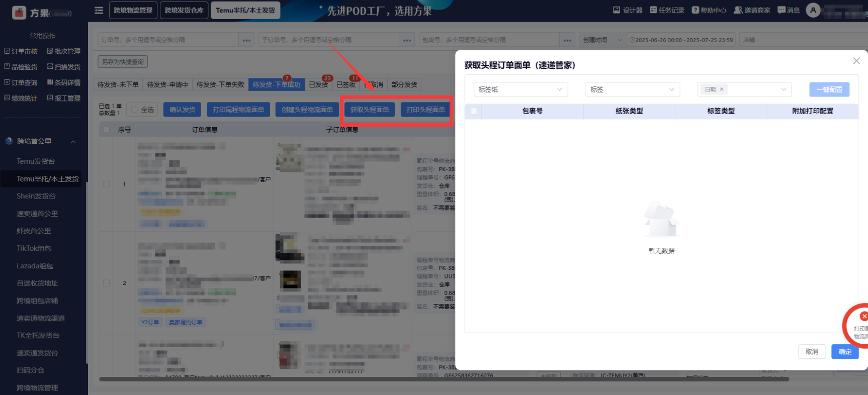Click the ellipsis beside the 子订单号 field
Viewport: 868px width, 395px height.
click(407, 40)
